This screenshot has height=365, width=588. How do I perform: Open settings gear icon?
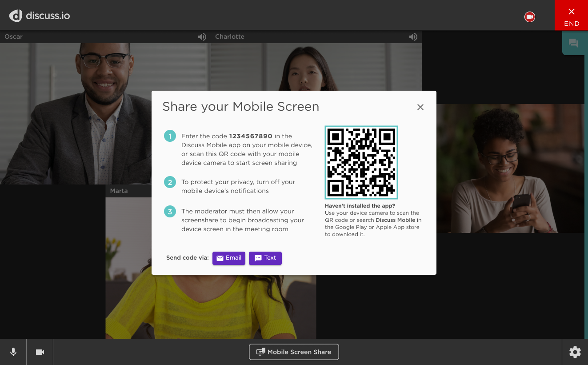[575, 352]
